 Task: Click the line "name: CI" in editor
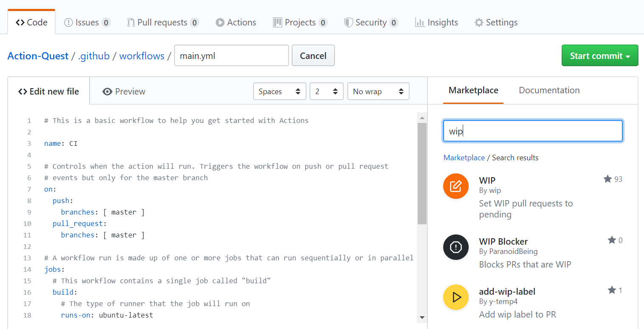[61, 143]
